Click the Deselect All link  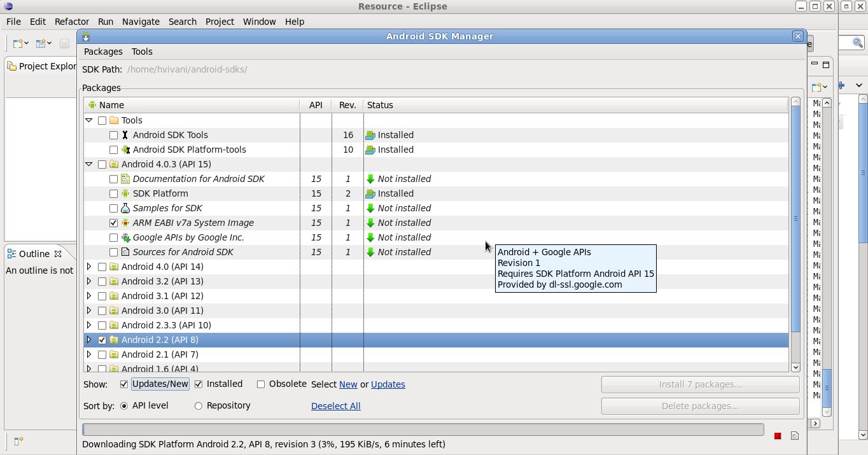335,406
